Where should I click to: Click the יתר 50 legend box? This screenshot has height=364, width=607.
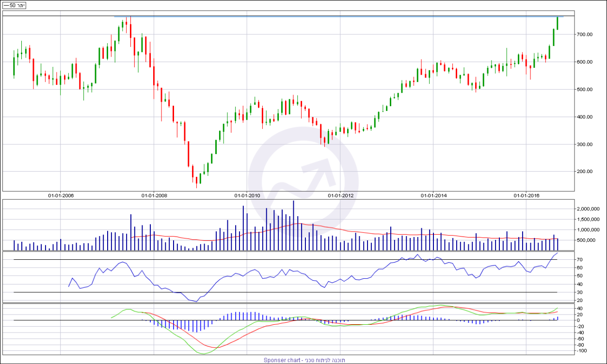pos(15,5)
